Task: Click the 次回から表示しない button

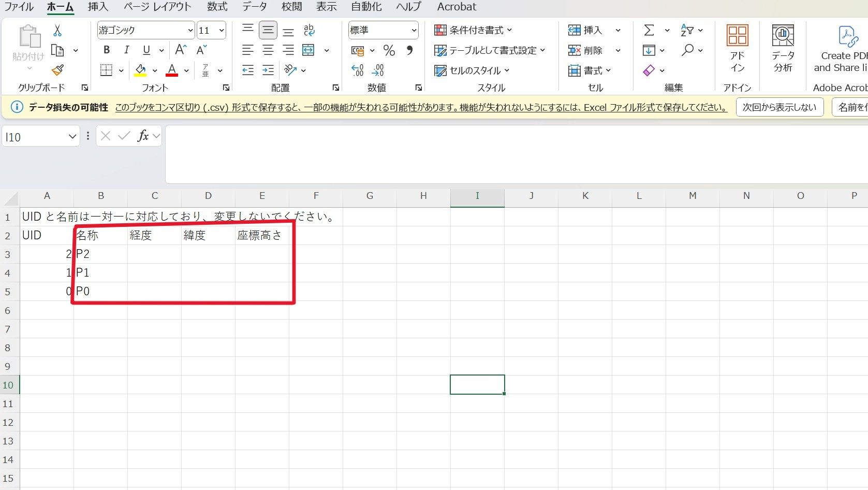Action: click(779, 107)
